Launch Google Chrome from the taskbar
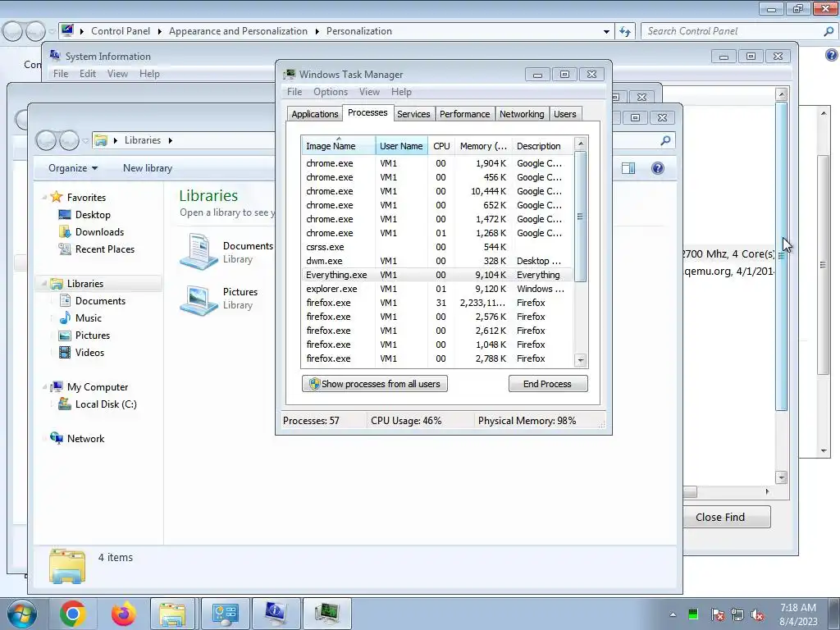840x630 pixels. (x=73, y=614)
